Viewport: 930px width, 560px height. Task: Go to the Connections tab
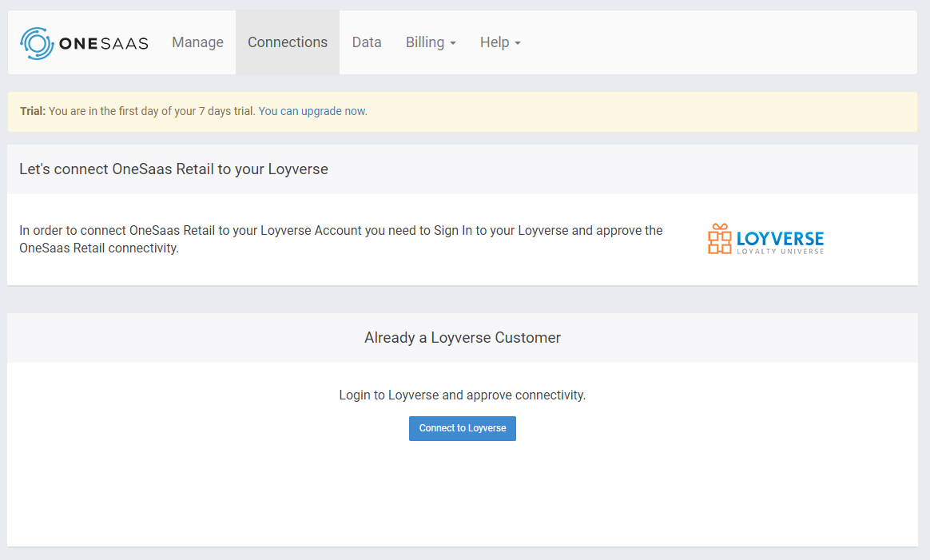click(x=288, y=42)
